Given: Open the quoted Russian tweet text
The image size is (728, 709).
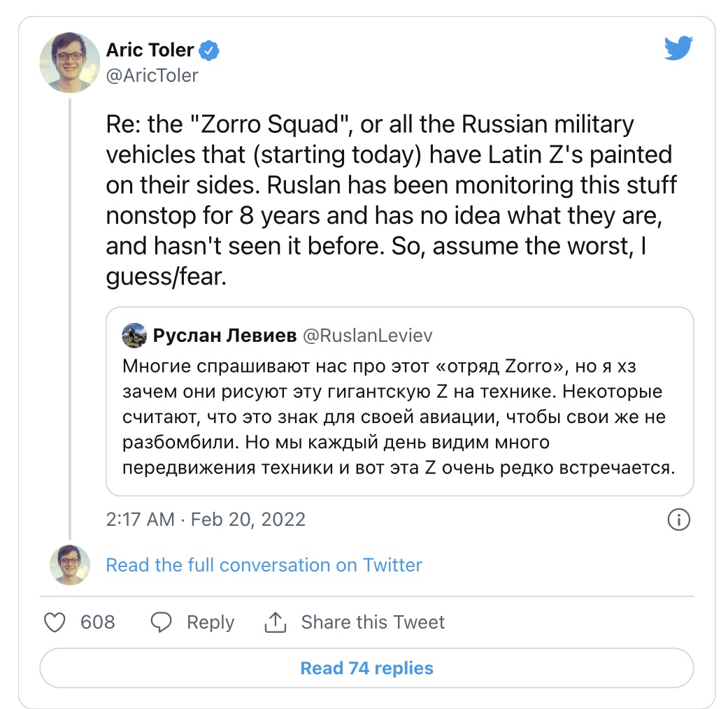Looking at the screenshot, I should 399,417.
